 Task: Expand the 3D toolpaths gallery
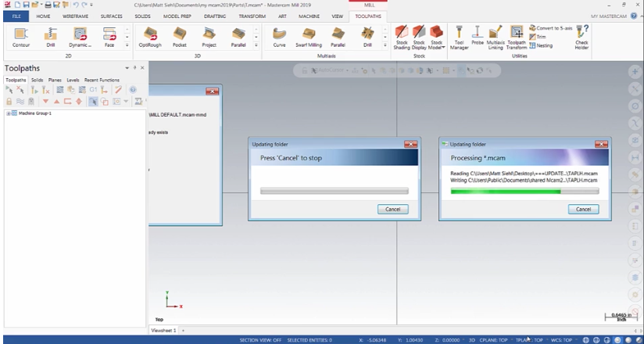(x=256, y=45)
